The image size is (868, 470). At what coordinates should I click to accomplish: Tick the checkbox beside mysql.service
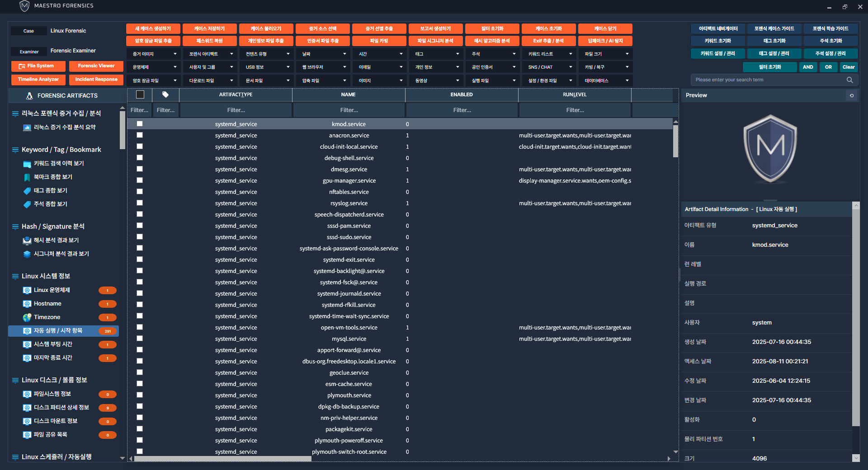coord(140,338)
